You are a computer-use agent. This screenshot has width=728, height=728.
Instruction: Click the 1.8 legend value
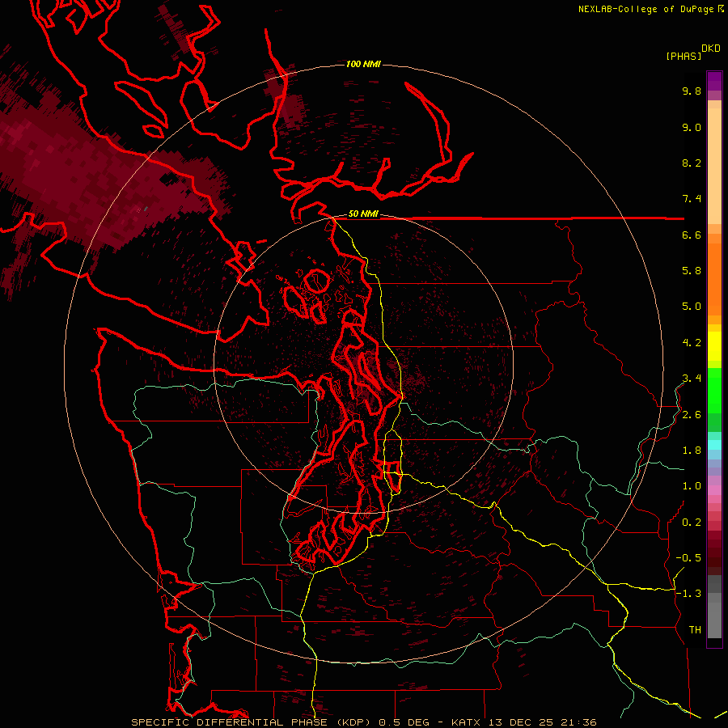click(692, 451)
